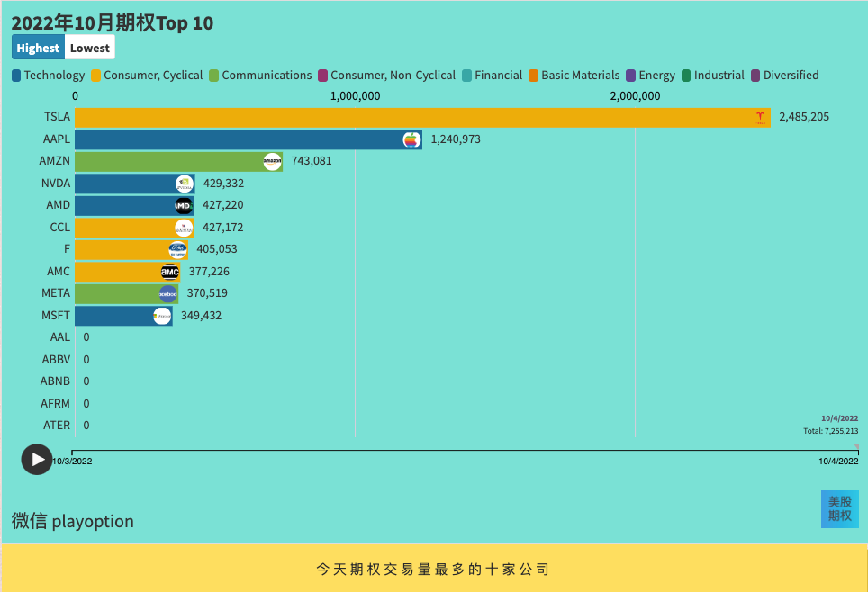868x592 pixels.
Task: Click the timeline end marker at 10/4/2022
Action: coord(856,446)
